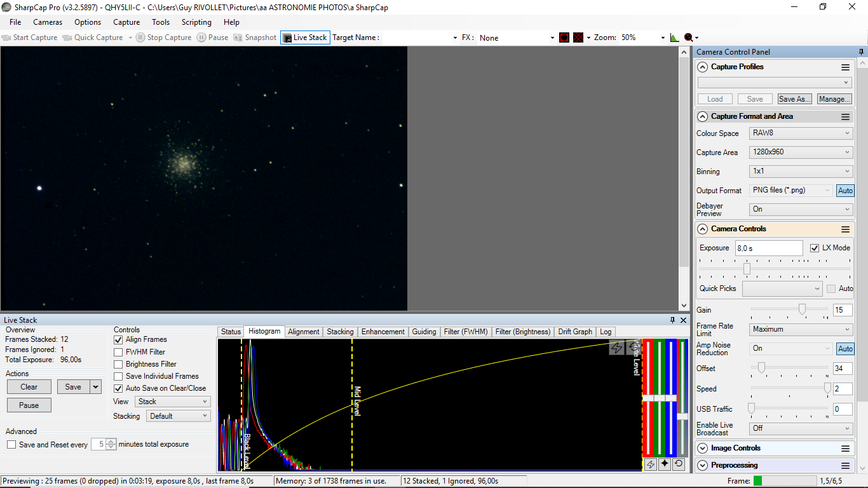
Task: Toggle Auto Save on Clear/Close checkbox
Action: point(118,388)
